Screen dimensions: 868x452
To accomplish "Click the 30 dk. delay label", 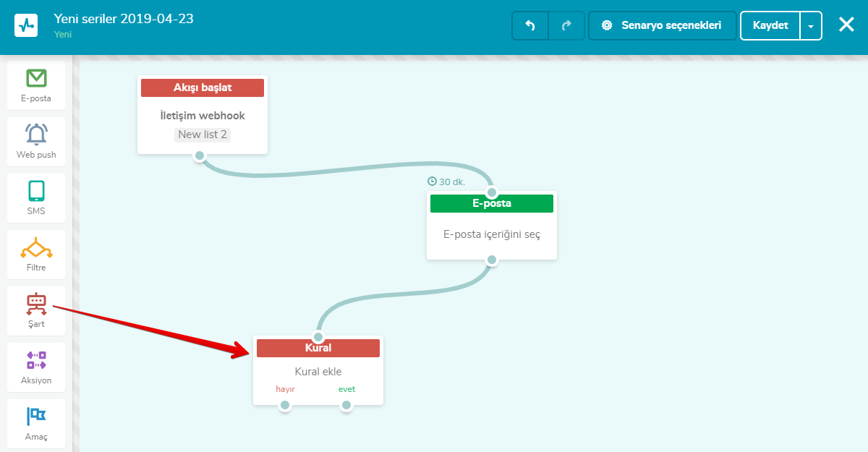I will pos(447,182).
